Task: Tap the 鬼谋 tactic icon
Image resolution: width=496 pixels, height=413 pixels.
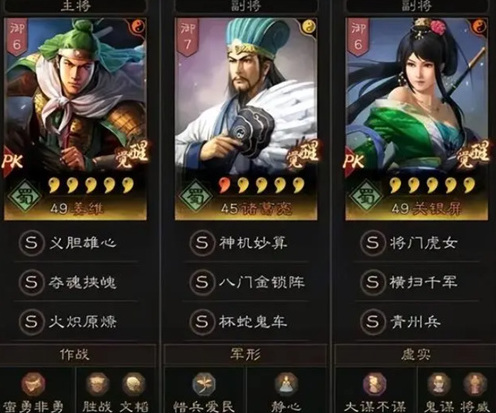Action: coord(439,384)
